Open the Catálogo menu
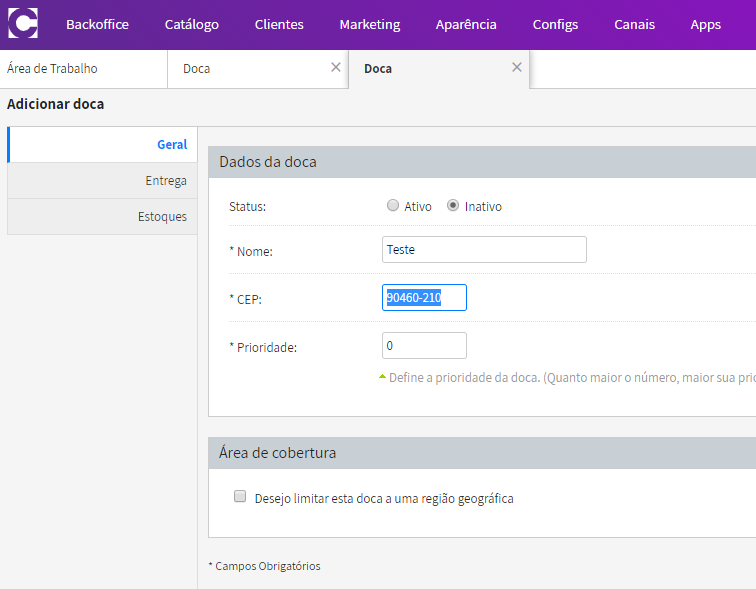 point(191,25)
